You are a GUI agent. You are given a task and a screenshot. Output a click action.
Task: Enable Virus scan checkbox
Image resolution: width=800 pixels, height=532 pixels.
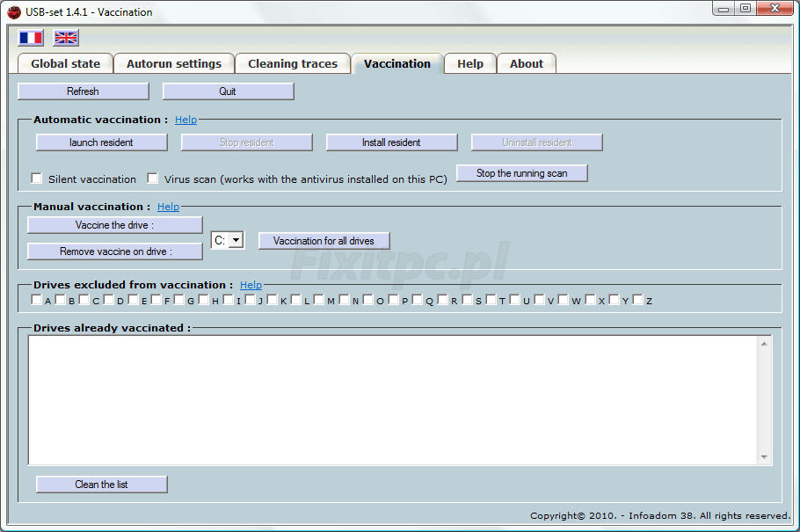click(x=153, y=179)
